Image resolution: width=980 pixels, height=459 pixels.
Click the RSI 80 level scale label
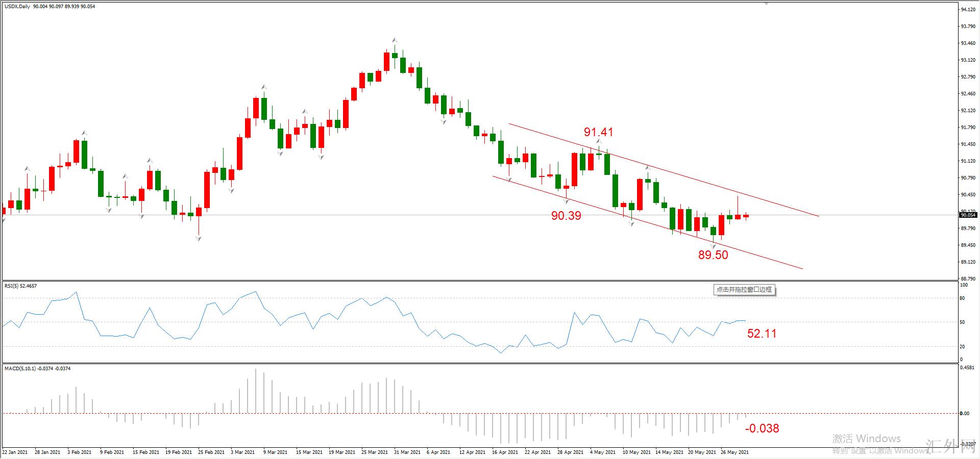point(963,298)
